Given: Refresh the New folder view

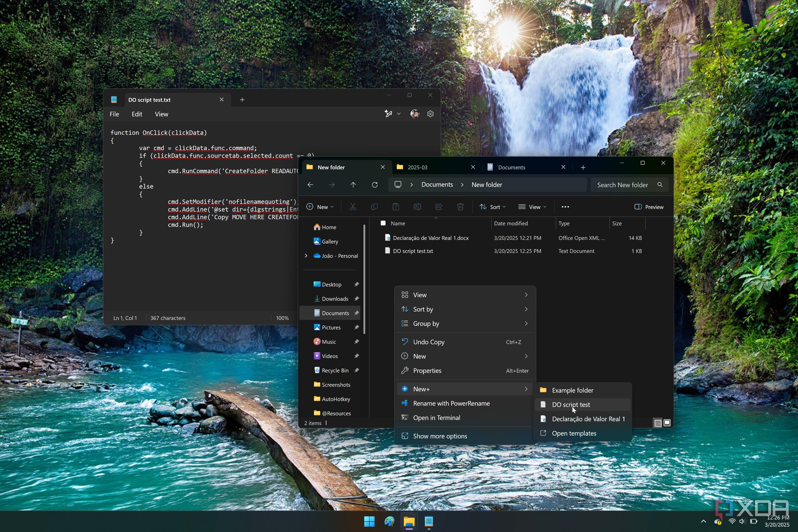Looking at the screenshot, I should (x=374, y=185).
